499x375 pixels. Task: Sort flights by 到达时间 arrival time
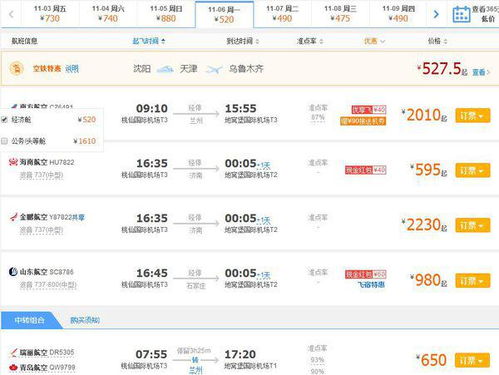(x=242, y=41)
